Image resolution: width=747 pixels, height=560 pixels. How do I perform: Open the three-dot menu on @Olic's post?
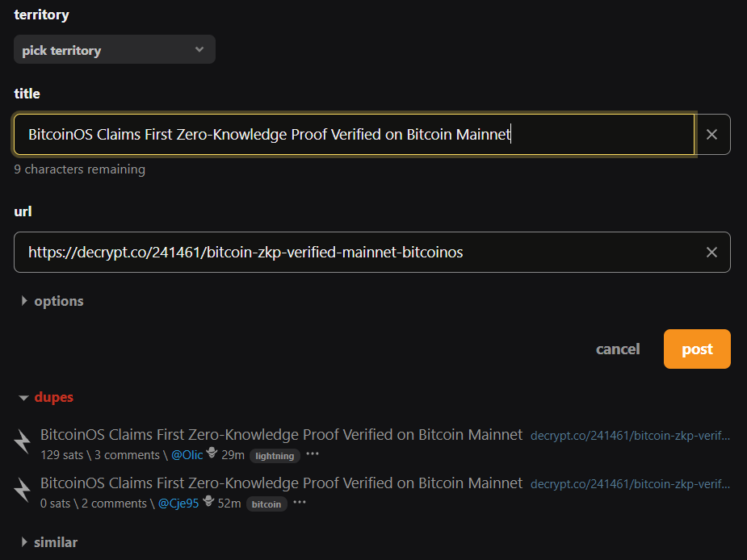pyautogui.click(x=313, y=454)
